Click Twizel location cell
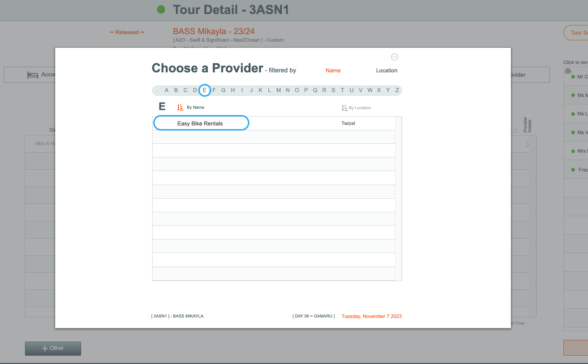The height and width of the screenshot is (364, 588). 348,123
